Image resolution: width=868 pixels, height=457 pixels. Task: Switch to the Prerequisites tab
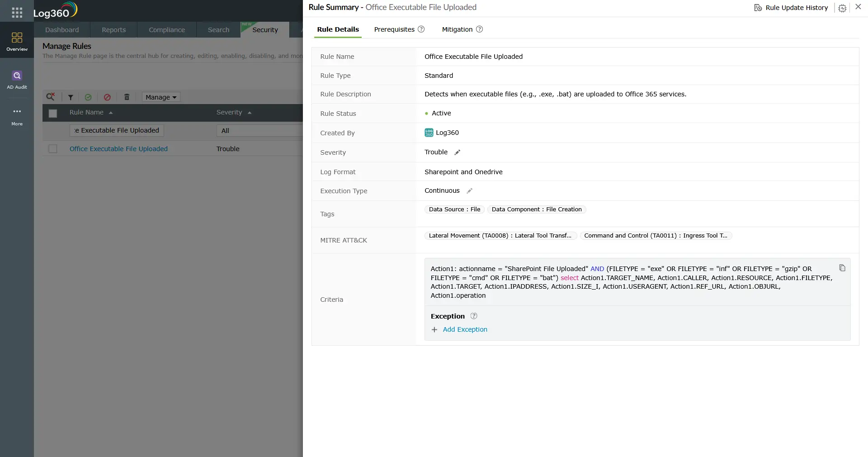point(394,29)
